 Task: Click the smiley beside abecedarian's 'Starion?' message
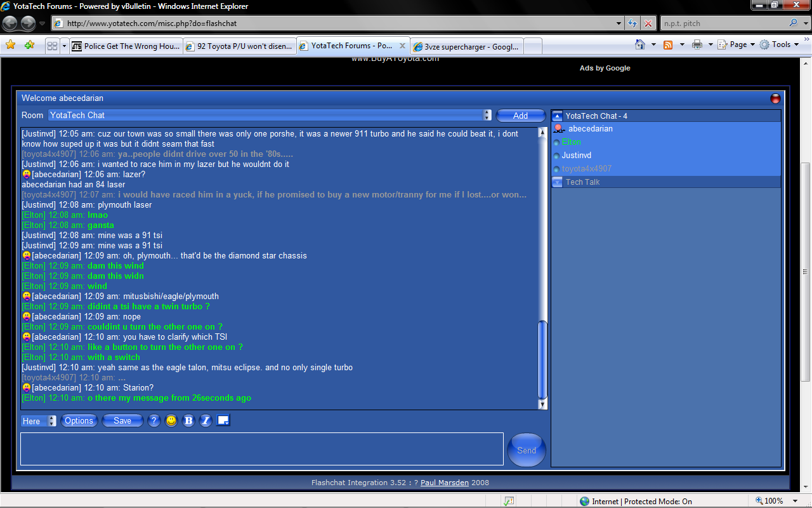pyautogui.click(x=27, y=387)
